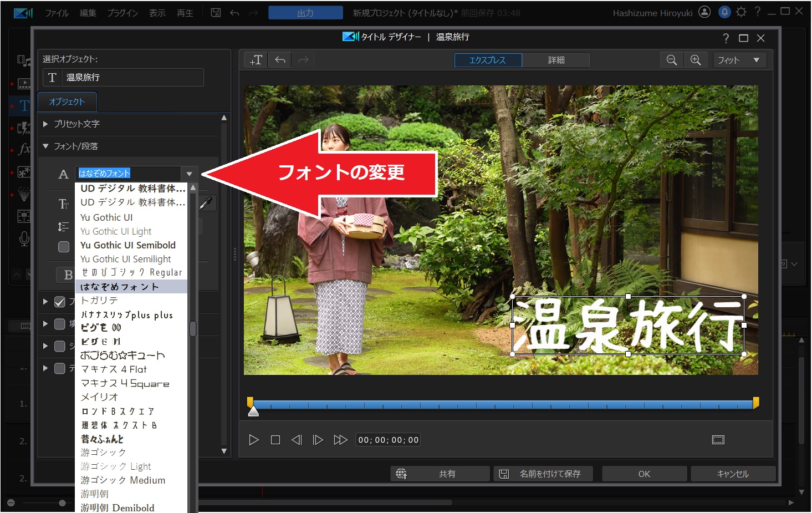
Task: Tick the checkbox beside the テ section
Action: click(60, 368)
